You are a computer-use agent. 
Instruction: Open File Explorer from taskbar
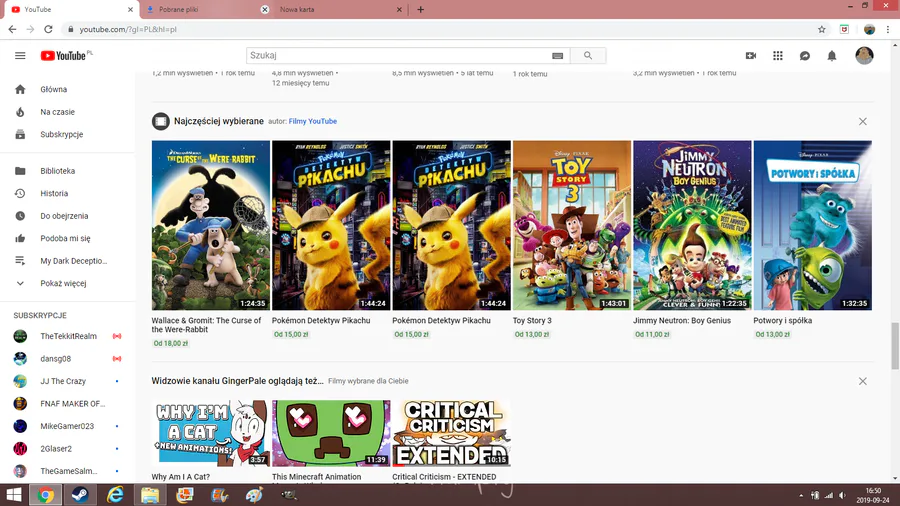[x=150, y=495]
